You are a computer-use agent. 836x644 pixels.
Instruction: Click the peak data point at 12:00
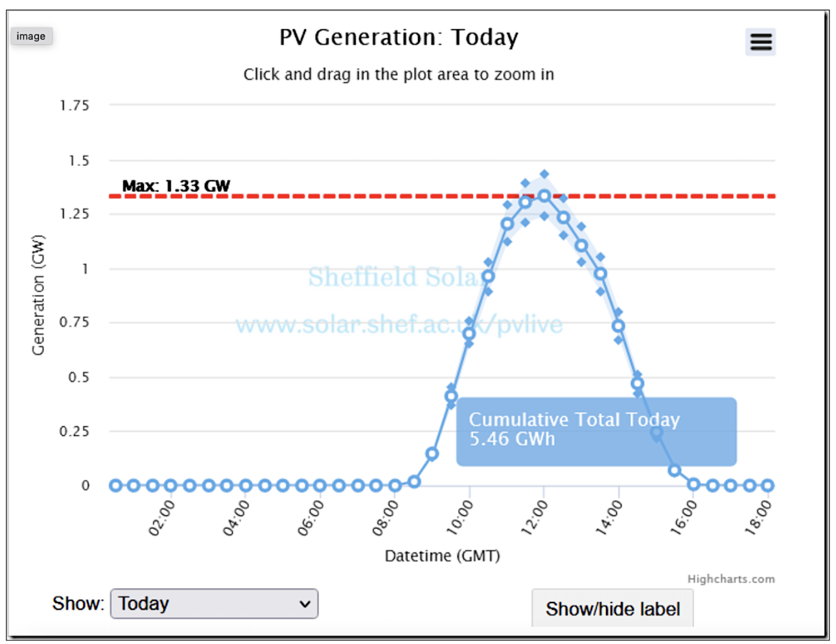pyautogui.click(x=544, y=196)
